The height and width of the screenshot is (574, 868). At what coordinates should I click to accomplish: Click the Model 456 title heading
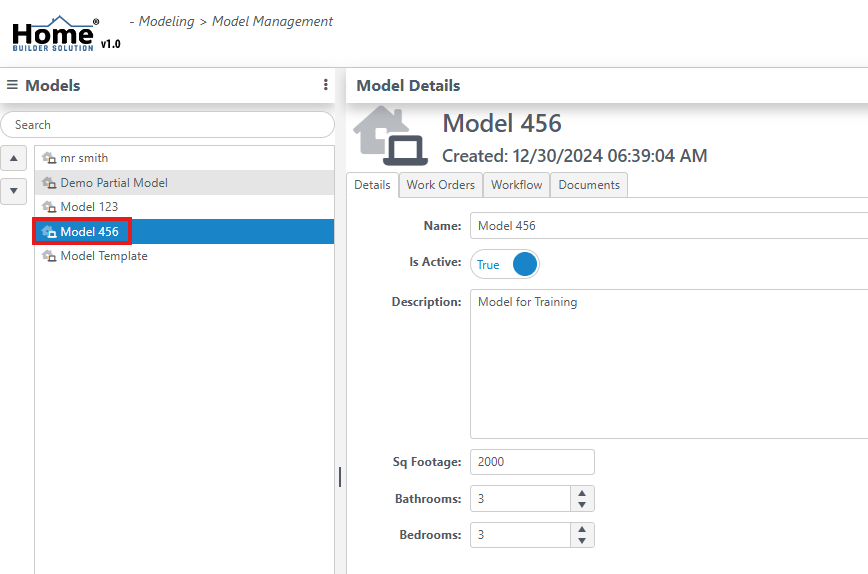(502, 123)
